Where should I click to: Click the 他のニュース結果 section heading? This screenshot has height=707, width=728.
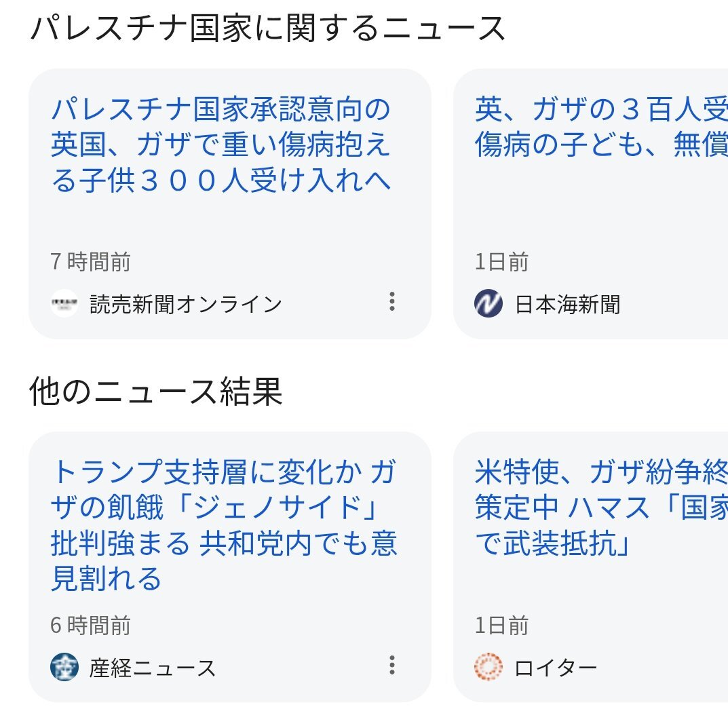pos(156,391)
